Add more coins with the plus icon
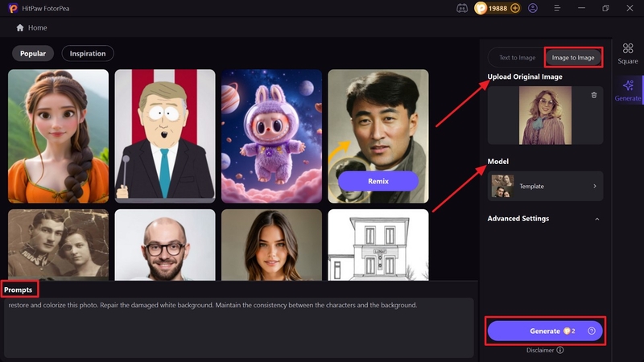 515,8
